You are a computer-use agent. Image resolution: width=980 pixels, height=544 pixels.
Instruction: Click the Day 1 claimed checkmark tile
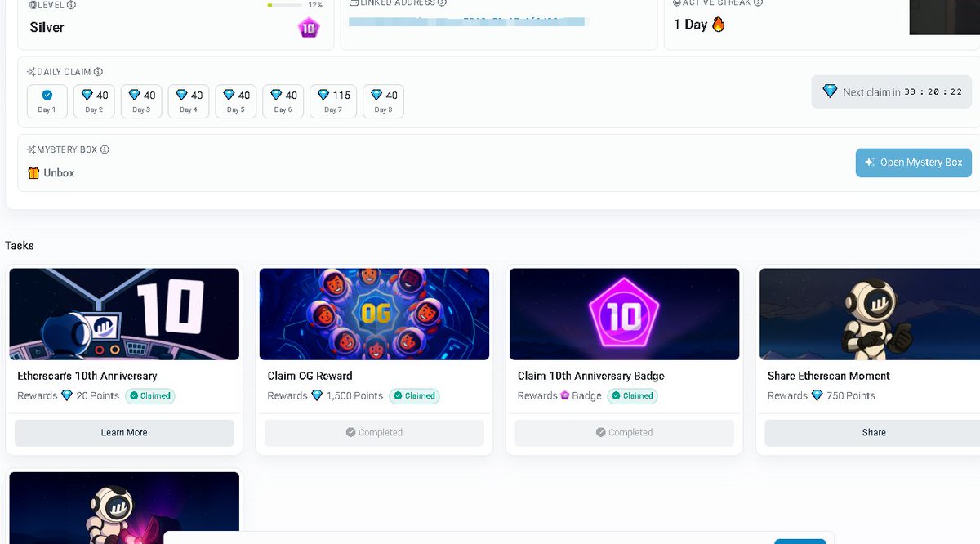point(47,101)
